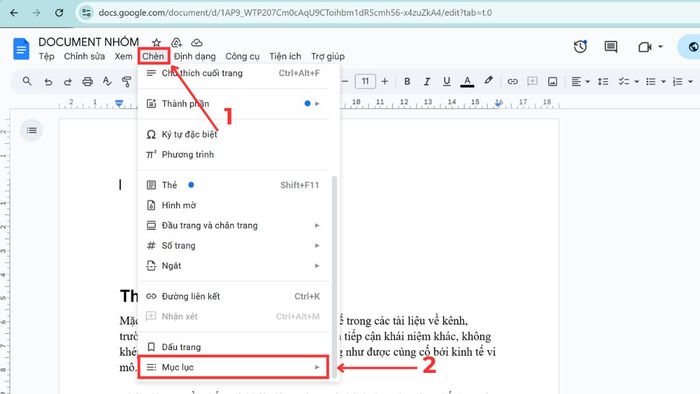Choose Đường liên kết option
The height and width of the screenshot is (394, 700).
click(233, 296)
